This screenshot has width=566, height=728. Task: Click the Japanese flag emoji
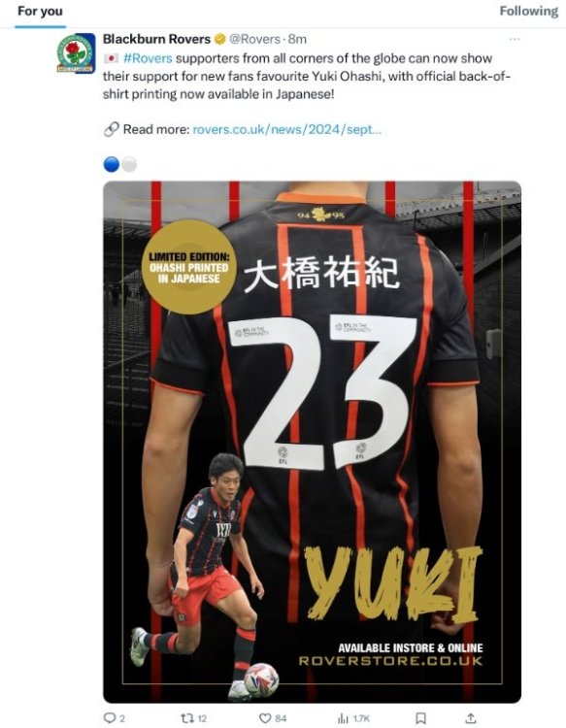[x=111, y=58]
